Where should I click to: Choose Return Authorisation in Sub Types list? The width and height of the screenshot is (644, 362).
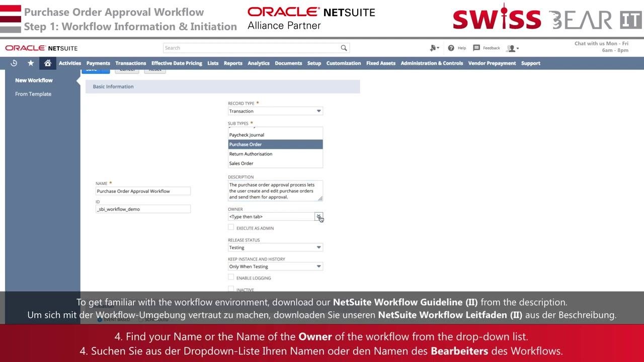point(275,154)
